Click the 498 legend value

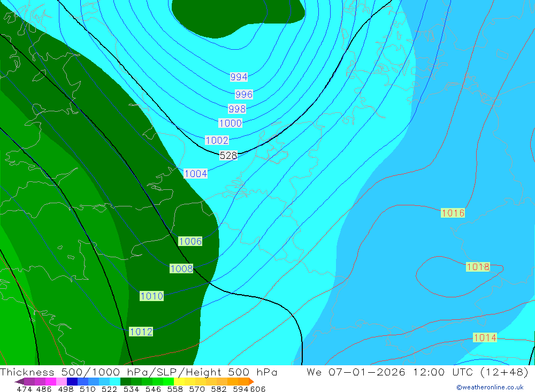click(x=66, y=389)
